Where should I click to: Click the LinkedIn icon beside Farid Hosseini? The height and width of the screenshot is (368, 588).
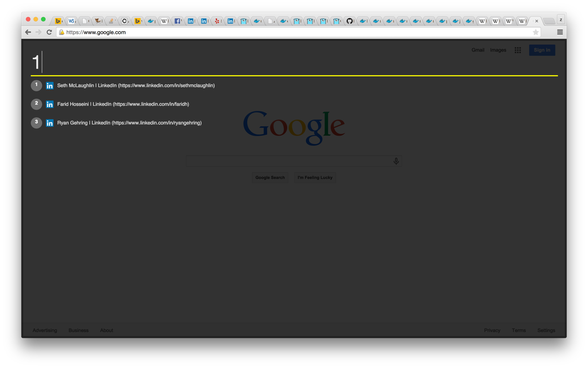50,104
